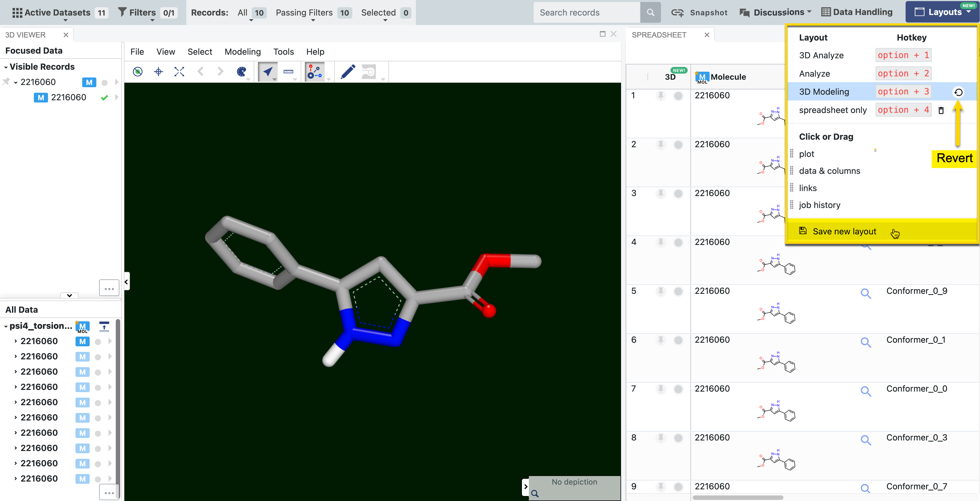
Task: Open the Discussions menu
Action: pos(775,12)
